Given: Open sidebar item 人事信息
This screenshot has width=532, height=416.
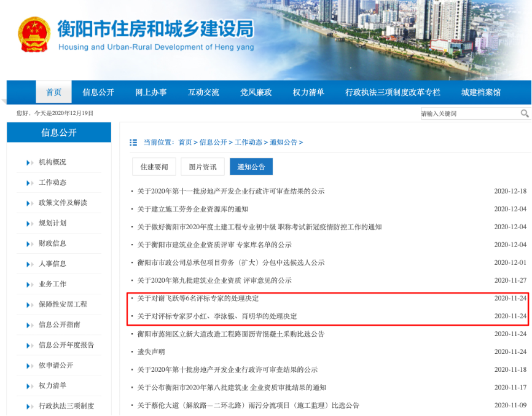Looking at the screenshot, I should pyautogui.click(x=52, y=264).
